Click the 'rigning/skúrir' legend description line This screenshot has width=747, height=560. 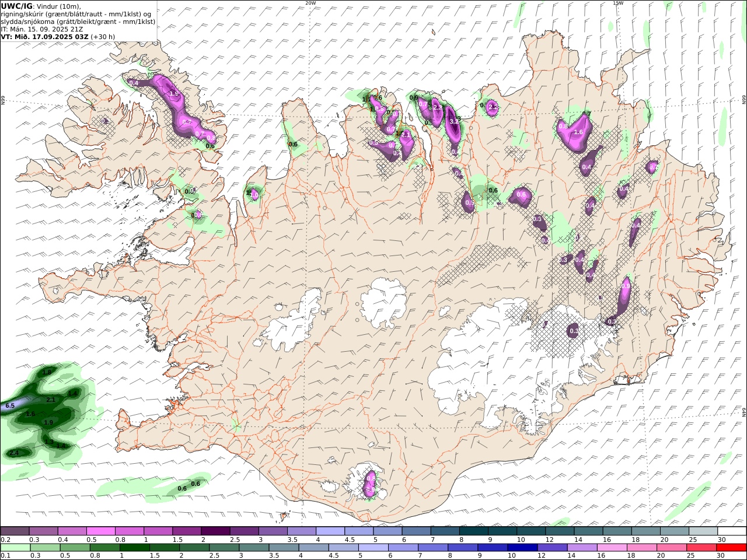click(76, 13)
